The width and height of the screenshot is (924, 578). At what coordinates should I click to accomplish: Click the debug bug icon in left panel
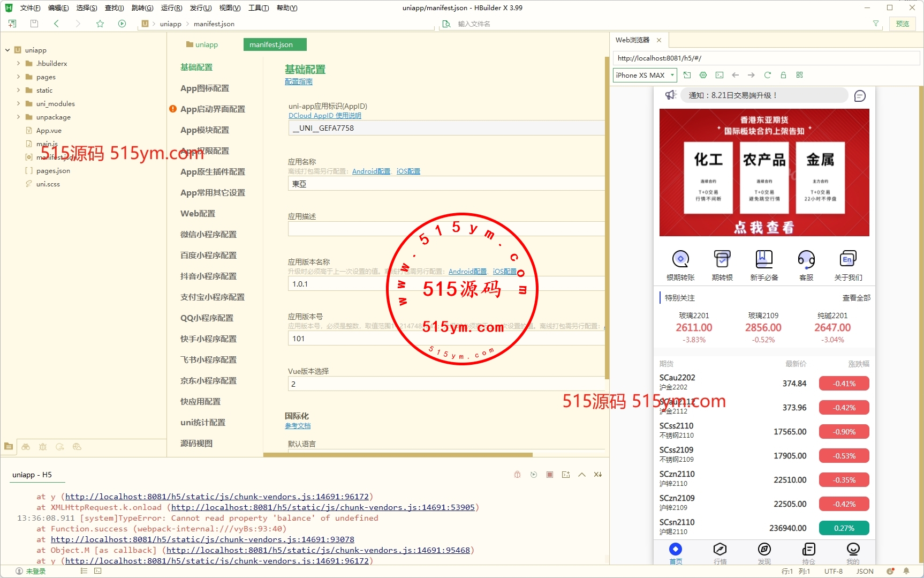click(x=43, y=447)
